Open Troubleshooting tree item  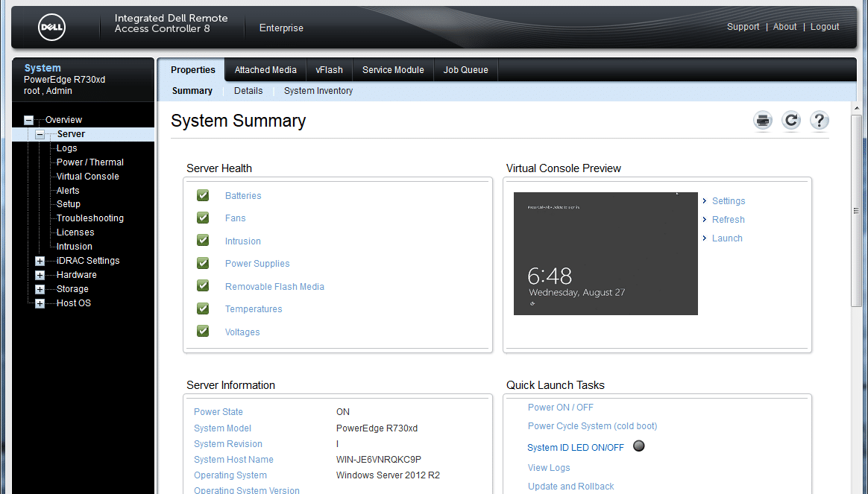click(89, 218)
